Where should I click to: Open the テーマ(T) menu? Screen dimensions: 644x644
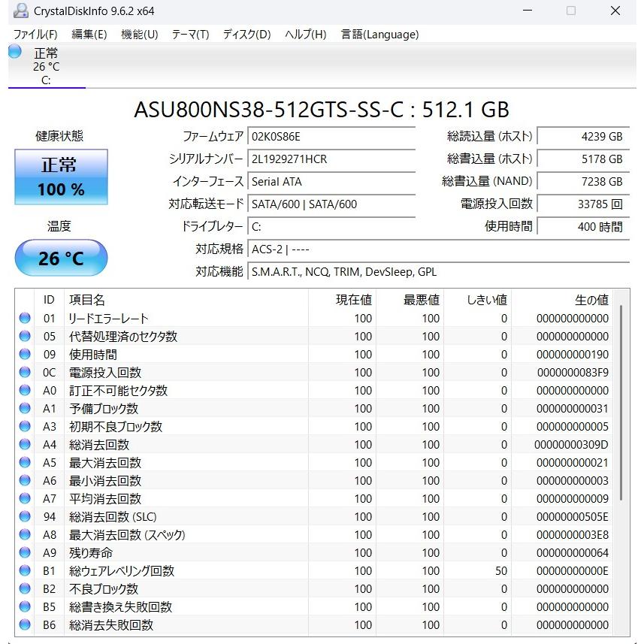[x=191, y=34]
